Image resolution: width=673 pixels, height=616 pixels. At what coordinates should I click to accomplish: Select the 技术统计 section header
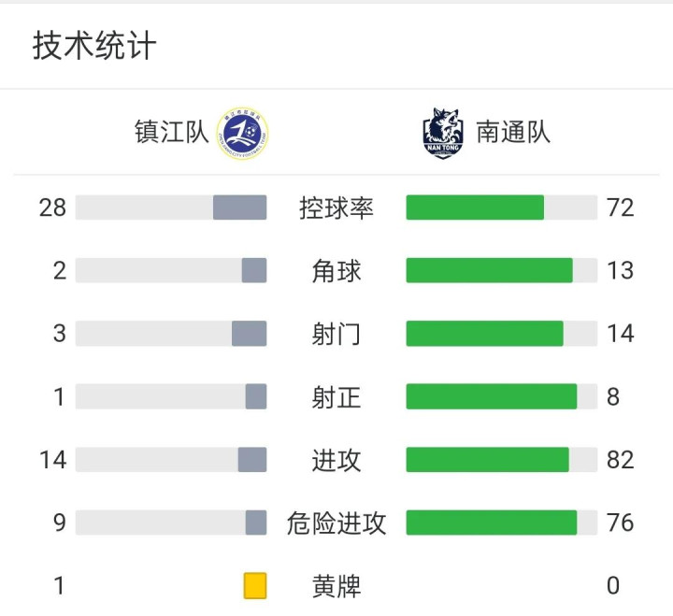coord(94,46)
